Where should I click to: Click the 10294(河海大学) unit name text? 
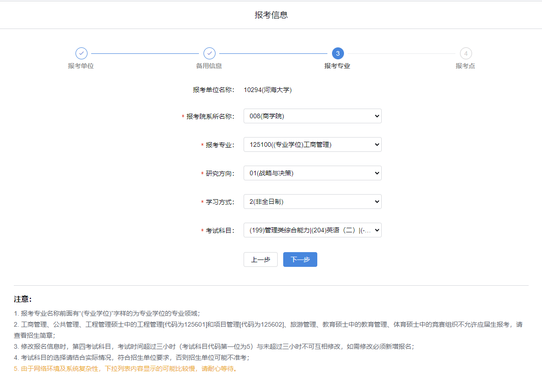click(268, 90)
